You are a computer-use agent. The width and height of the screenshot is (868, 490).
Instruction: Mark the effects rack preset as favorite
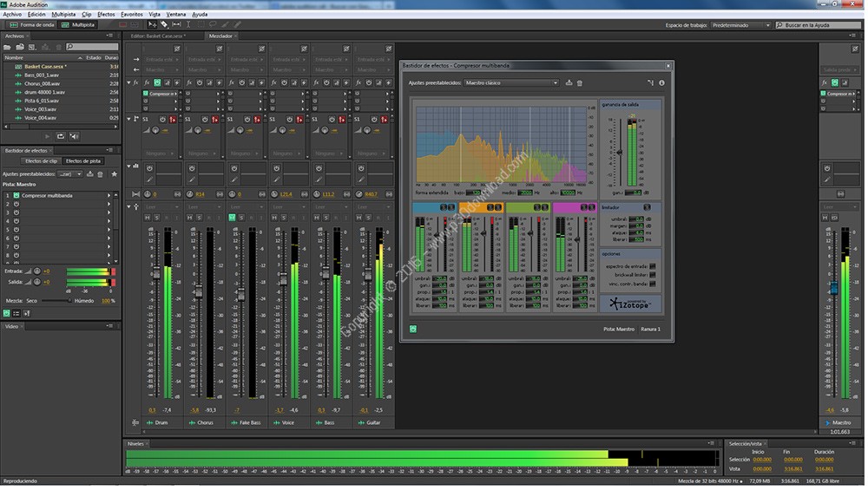[114, 174]
